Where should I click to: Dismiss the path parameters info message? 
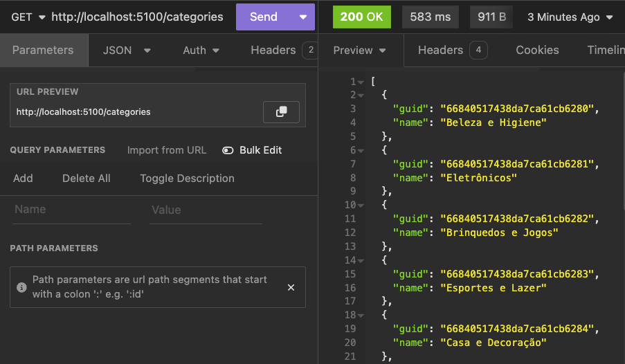tap(291, 287)
